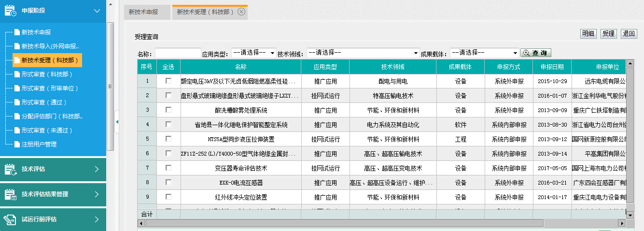The height and width of the screenshot is (231, 644).
Task: Open the 技术领域 dropdown list
Action: click(x=363, y=53)
